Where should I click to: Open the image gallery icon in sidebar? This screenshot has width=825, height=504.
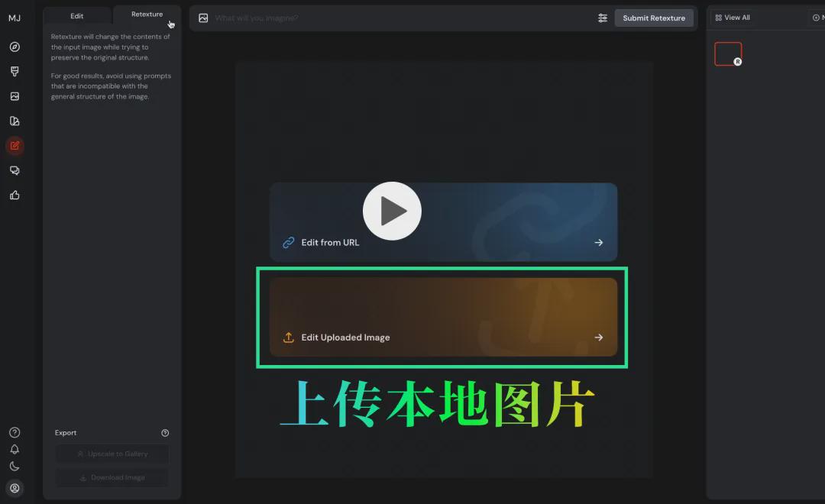15,96
